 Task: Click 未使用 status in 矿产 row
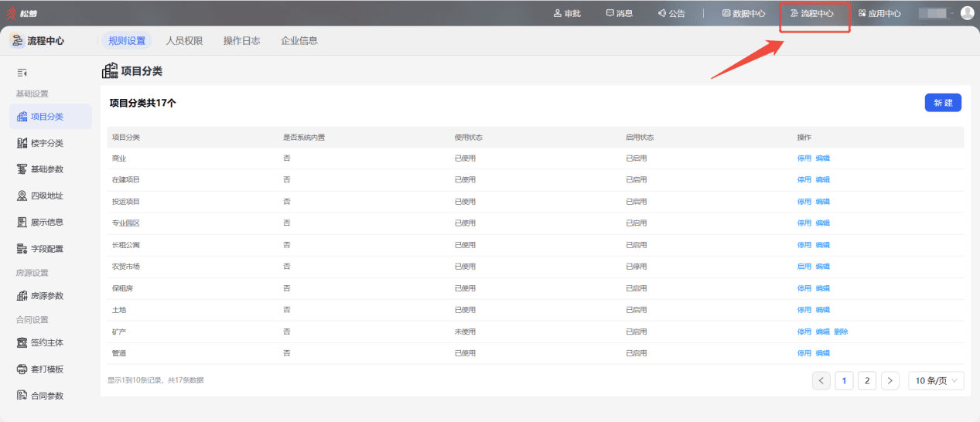click(465, 332)
